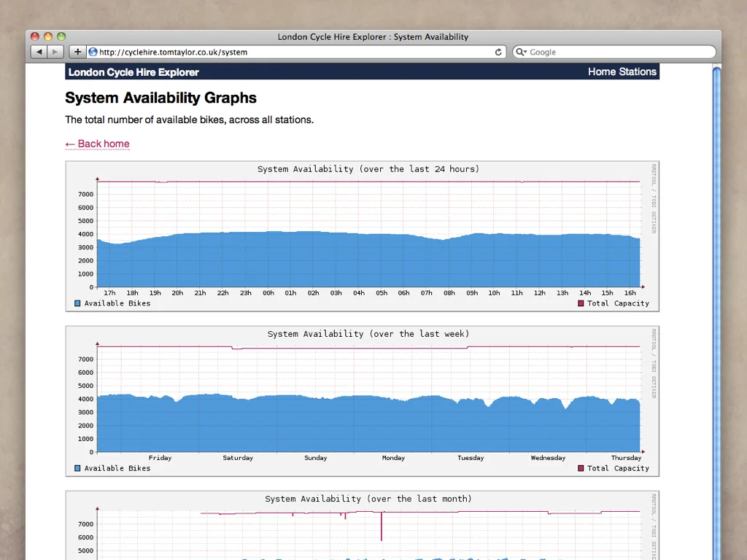Screen dimensions: 747x560
Task: Click the System Availability Graphs heading
Action: click(160, 98)
